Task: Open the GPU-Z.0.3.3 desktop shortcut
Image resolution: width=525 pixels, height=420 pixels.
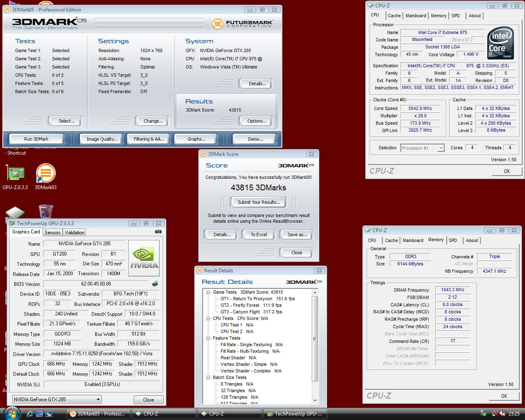Action: pos(15,177)
